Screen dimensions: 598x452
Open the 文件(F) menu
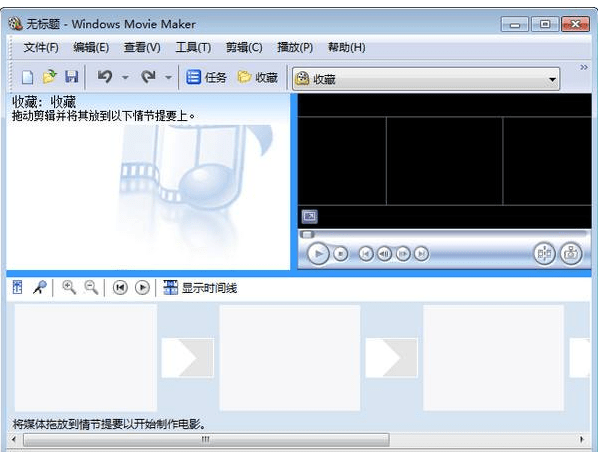41,47
